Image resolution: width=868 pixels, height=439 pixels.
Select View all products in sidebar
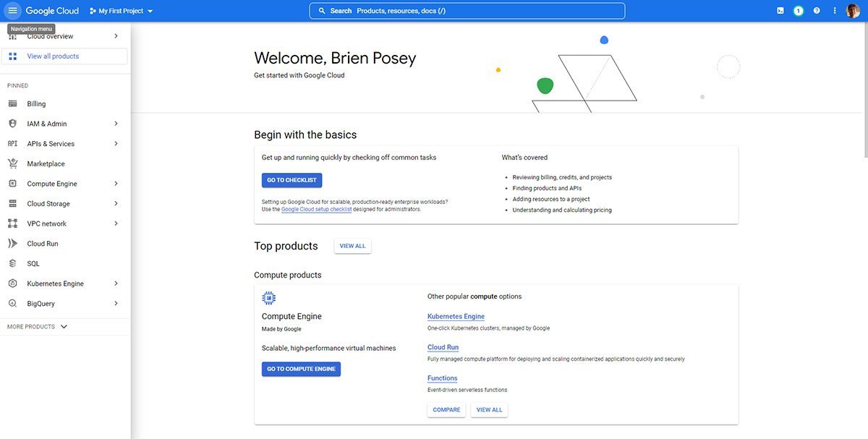point(65,56)
